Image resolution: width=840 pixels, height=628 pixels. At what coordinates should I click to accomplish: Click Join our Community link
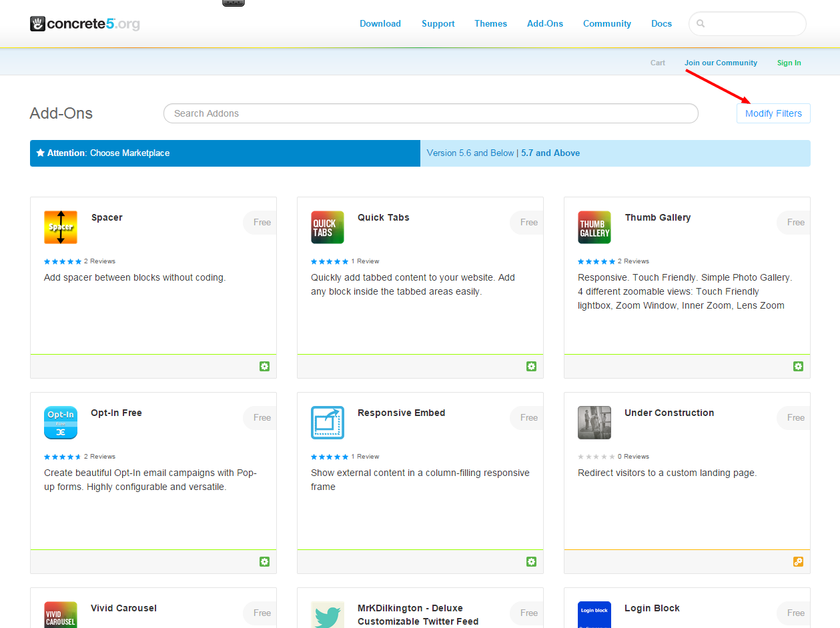pos(721,63)
